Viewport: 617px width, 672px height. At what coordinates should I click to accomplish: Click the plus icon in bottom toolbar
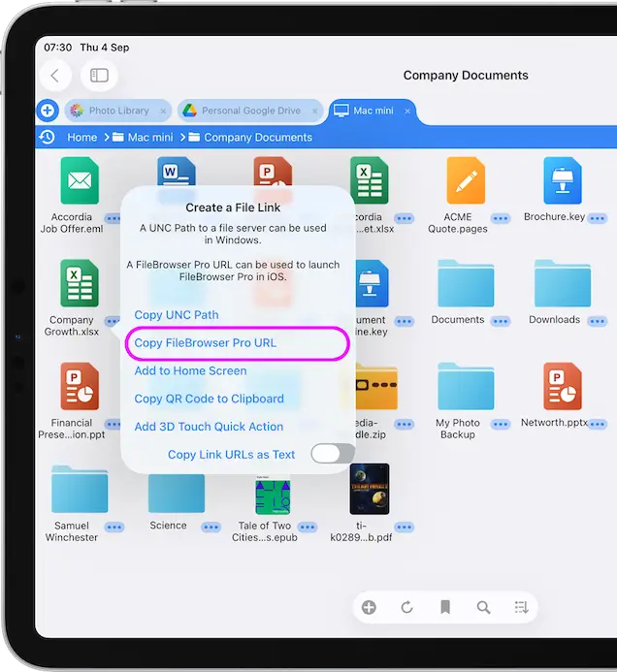pyautogui.click(x=369, y=608)
